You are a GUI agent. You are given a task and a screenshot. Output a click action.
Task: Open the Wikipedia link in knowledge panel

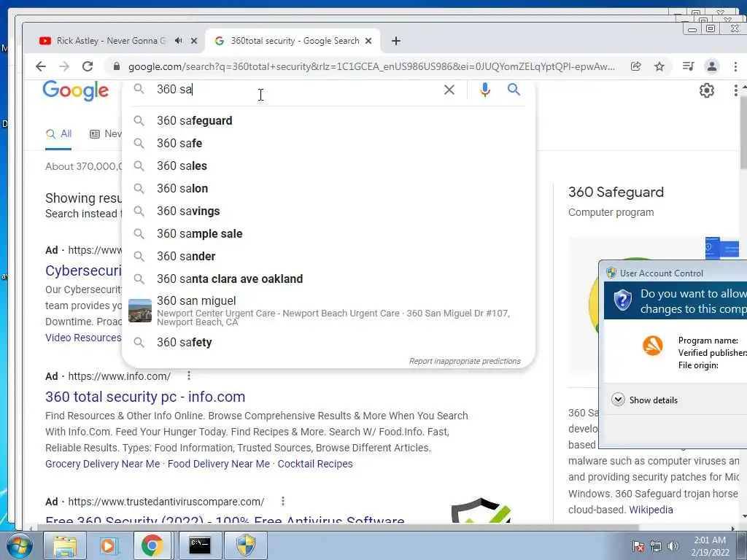[651, 510]
